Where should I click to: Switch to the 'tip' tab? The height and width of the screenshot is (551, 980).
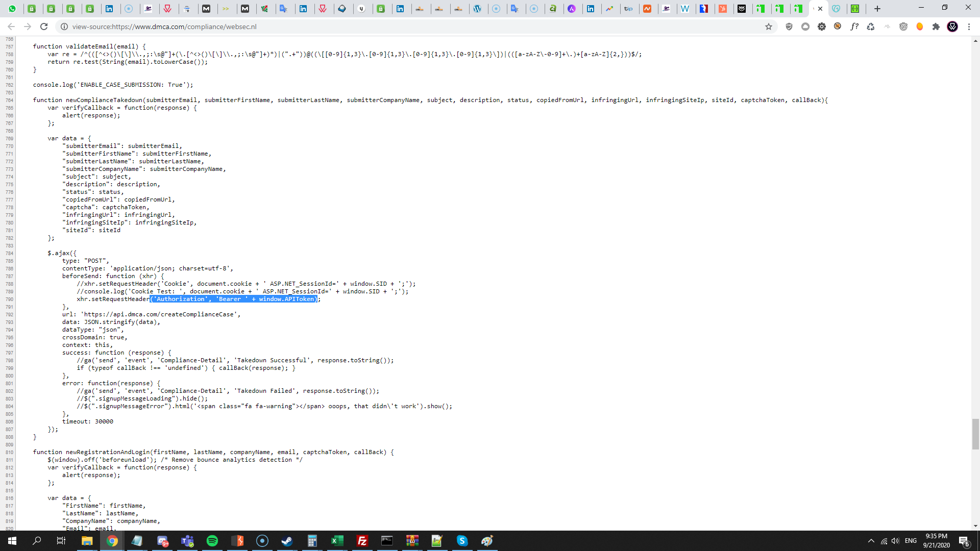tap(628, 9)
